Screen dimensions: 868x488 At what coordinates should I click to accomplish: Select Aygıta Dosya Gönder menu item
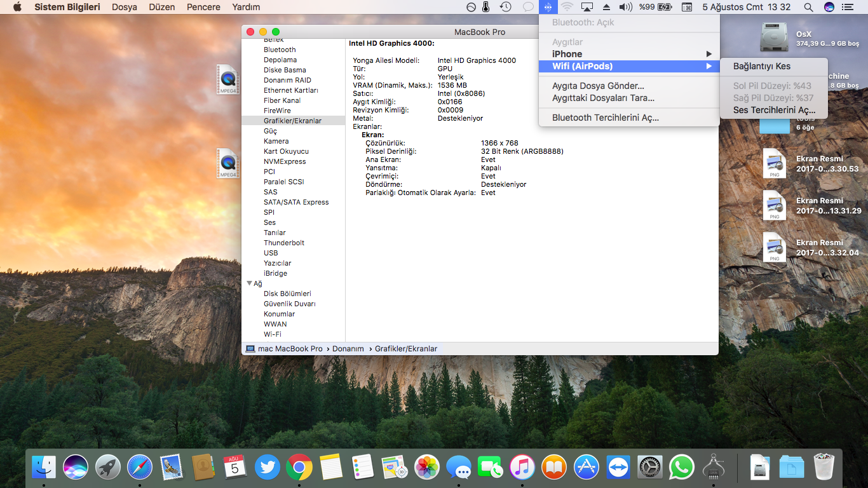point(597,86)
